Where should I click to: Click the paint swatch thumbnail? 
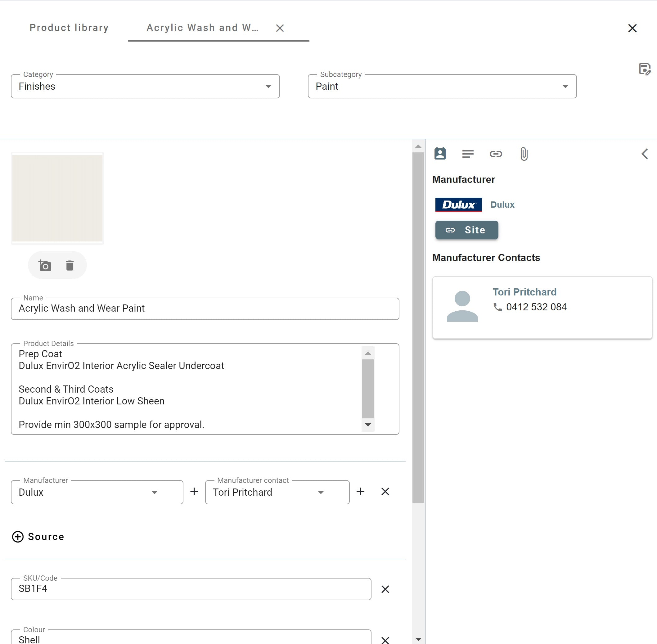pyautogui.click(x=57, y=198)
